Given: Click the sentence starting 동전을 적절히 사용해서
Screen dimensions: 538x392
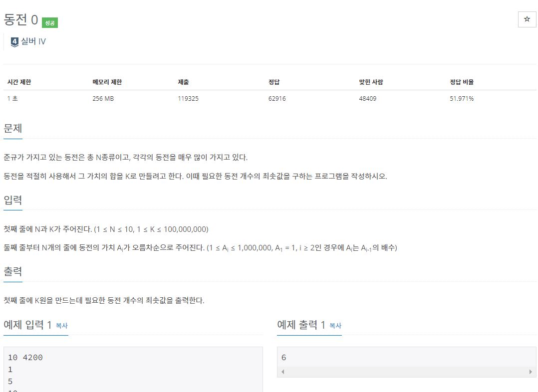Looking at the screenshot, I should point(195,176).
